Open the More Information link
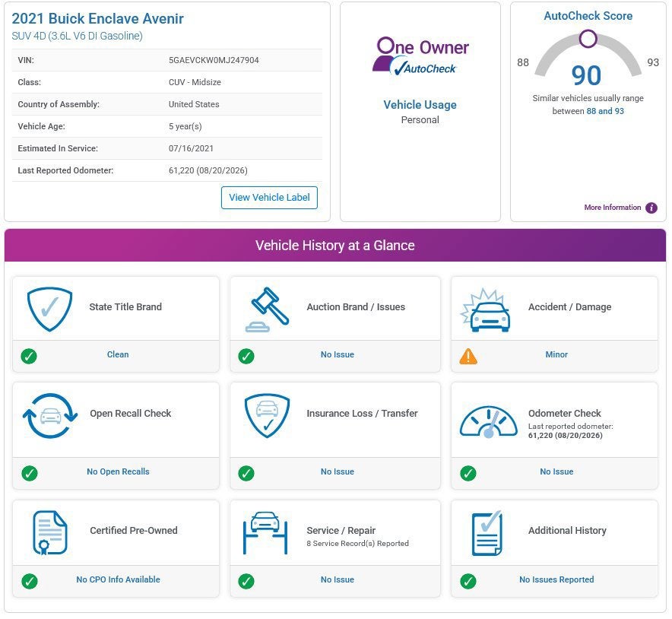 pos(613,208)
